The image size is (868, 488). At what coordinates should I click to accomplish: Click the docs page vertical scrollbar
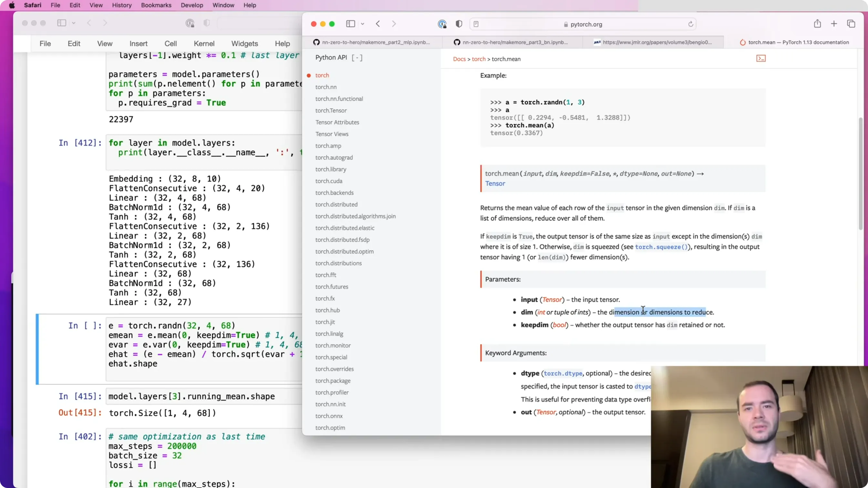coord(860,173)
